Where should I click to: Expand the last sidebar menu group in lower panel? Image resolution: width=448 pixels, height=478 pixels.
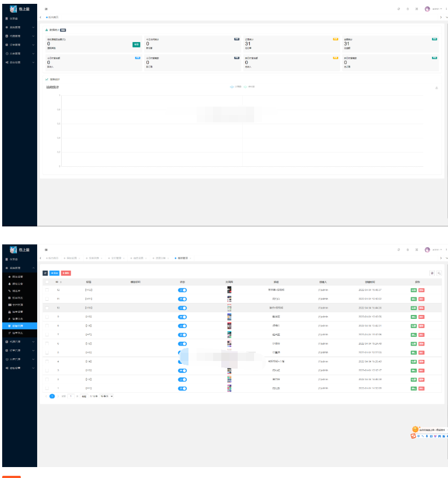tap(19, 367)
